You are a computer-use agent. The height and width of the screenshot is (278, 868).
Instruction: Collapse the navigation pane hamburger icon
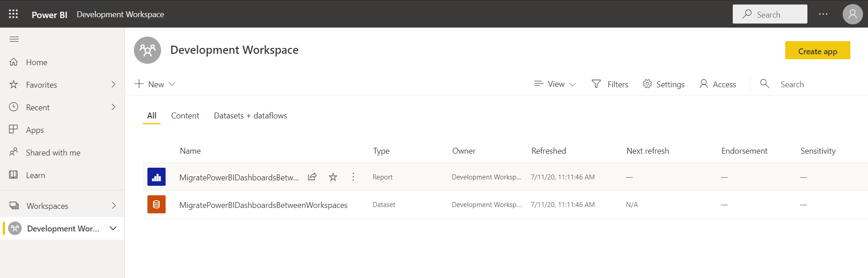coord(14,39)
